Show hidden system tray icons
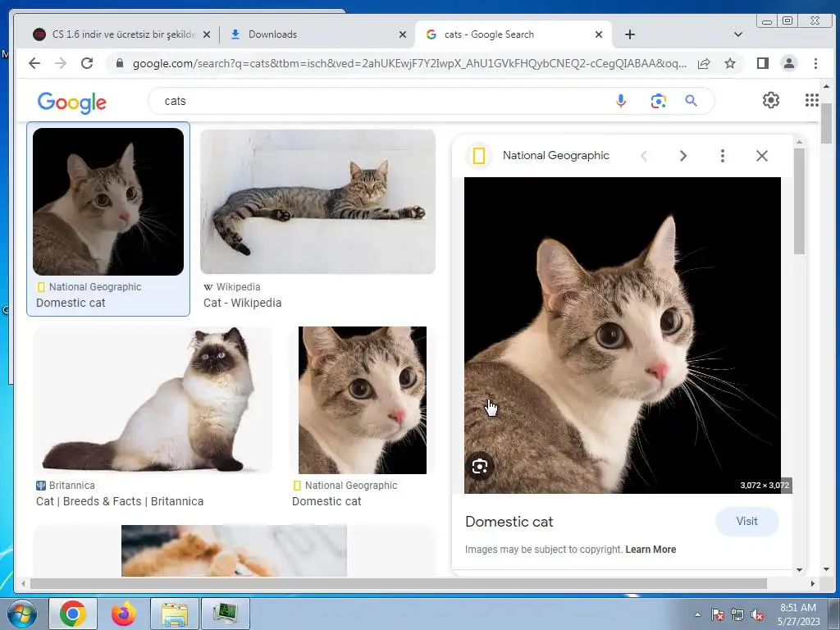The width and height of the screenshot is (840, 630). pos(697,614)
